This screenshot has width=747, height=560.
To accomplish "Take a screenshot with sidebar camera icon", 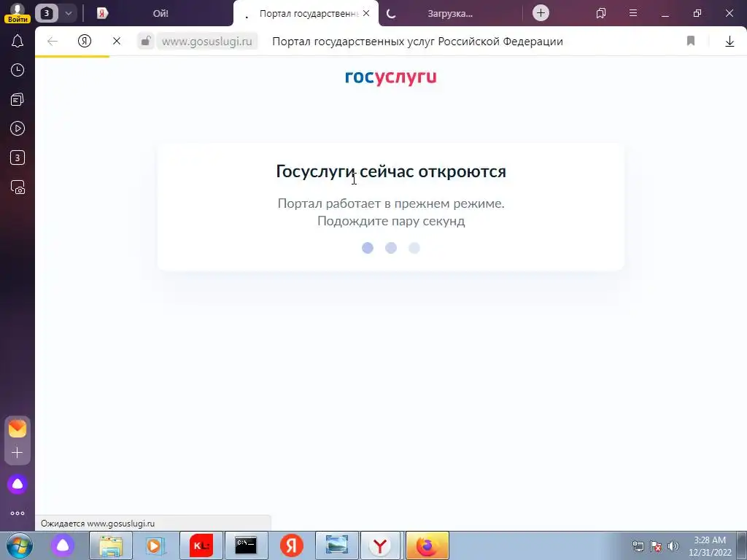I will pos(18,187).
